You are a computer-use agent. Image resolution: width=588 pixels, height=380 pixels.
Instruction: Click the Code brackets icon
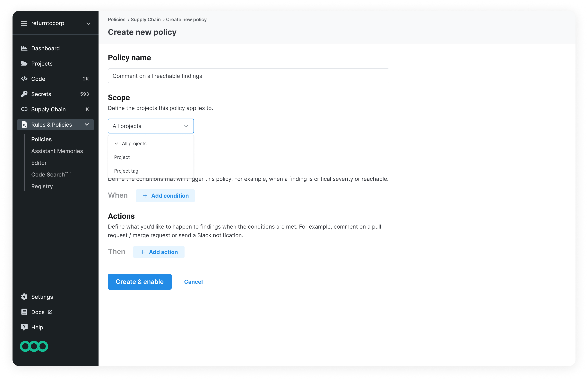tap(24, 79)
